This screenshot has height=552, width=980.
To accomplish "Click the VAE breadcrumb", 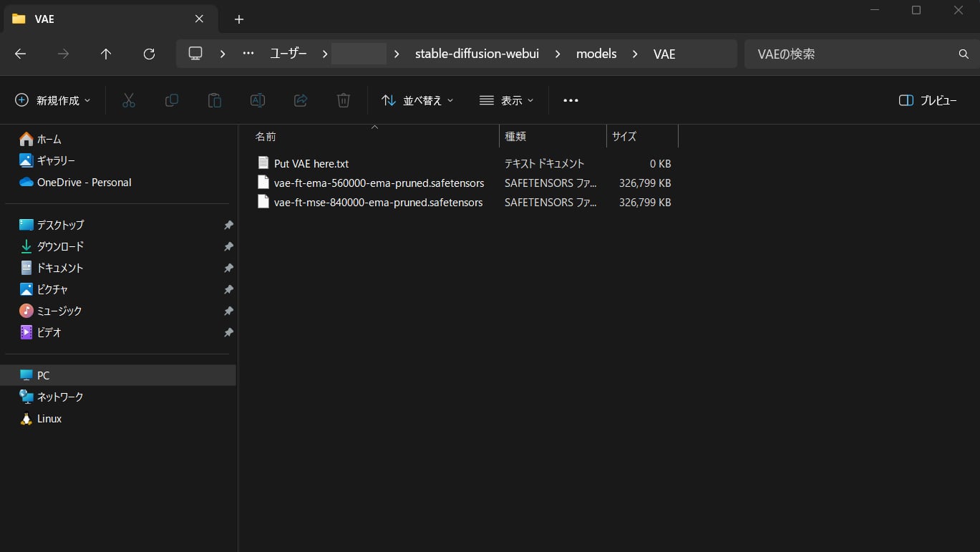I will coord(664,54).
